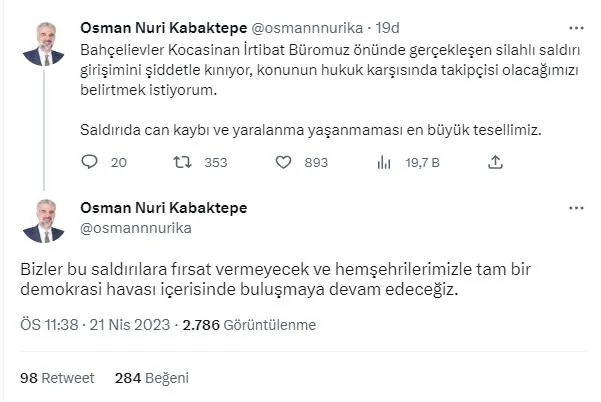Screen dimensions: 601x402
Task: View the 98 Retweet list
Action: [x=56, y=377]
